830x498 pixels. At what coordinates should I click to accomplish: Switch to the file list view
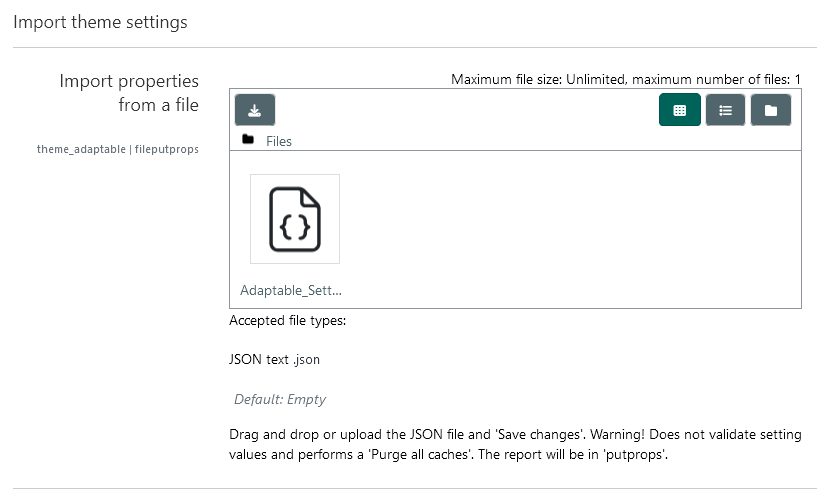coord(725,110)
